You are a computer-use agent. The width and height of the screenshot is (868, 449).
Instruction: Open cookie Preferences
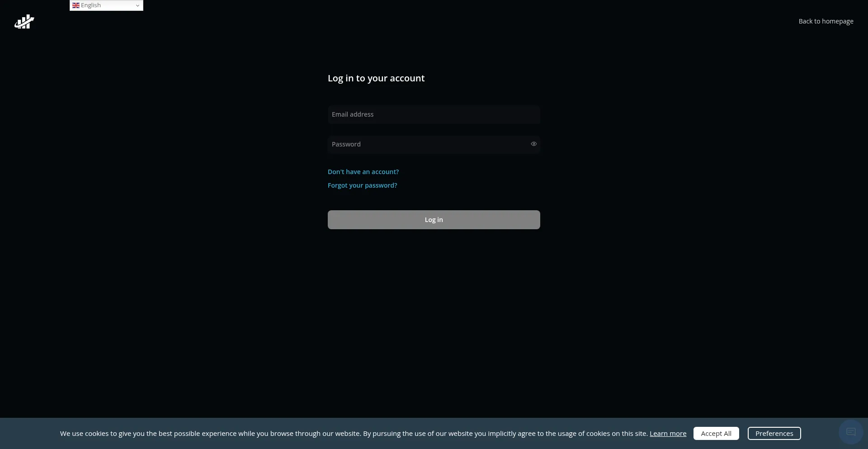pos(774,433)
